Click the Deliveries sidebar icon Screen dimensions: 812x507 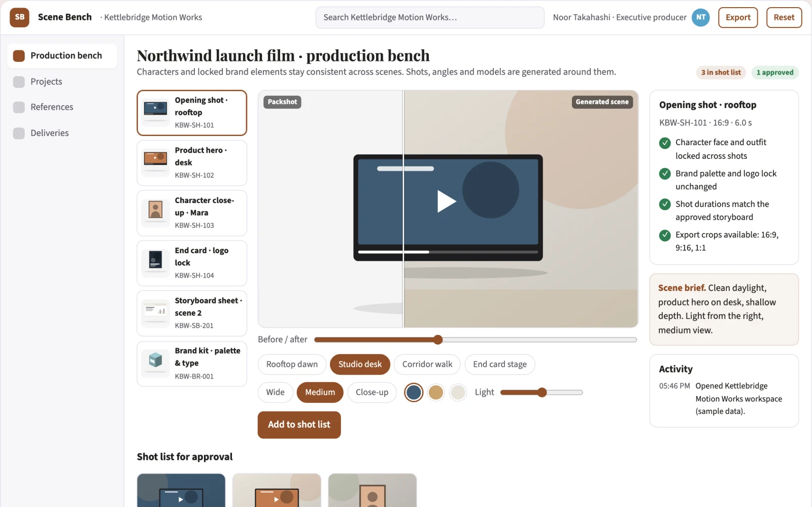[x=19, y=133]
